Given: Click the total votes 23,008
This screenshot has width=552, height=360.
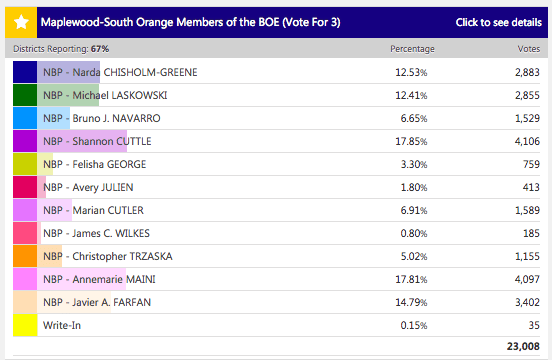Looking at the screenshot, I should point(523,346).
